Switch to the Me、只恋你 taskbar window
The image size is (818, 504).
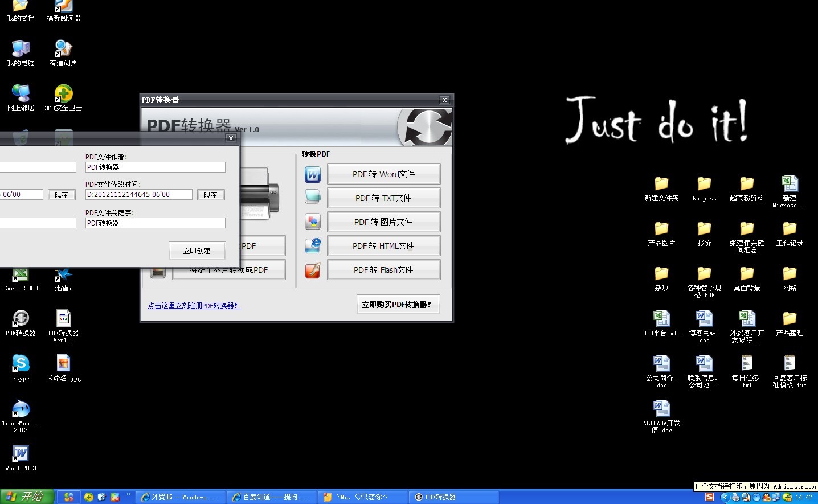click(362, 497)
